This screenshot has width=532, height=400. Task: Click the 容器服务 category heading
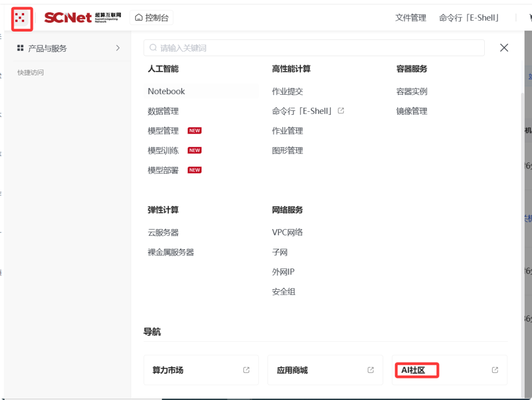tap(411, 69)
